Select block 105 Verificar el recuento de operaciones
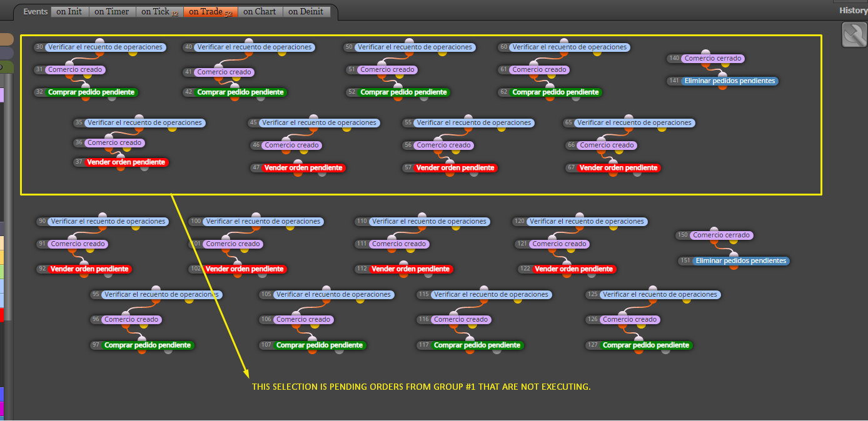The width and height of the screenshot is (868, 421). [x=327, y=295]
